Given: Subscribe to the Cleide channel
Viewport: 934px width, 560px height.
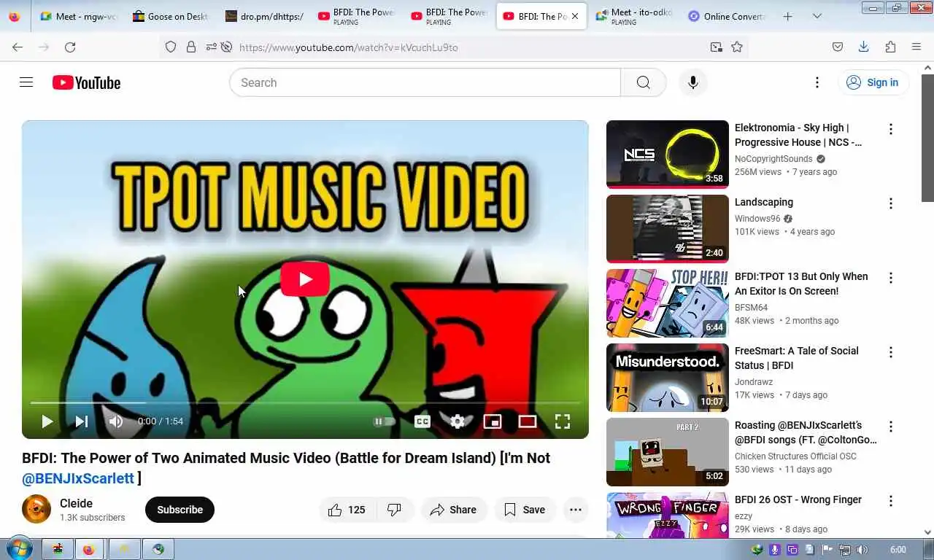Looking at the screenshot, I should pyautogui.click(x=180, y=510).
